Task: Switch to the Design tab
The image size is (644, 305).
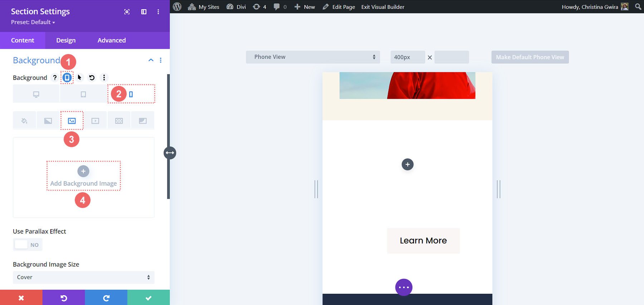Action: click(66, 40)
